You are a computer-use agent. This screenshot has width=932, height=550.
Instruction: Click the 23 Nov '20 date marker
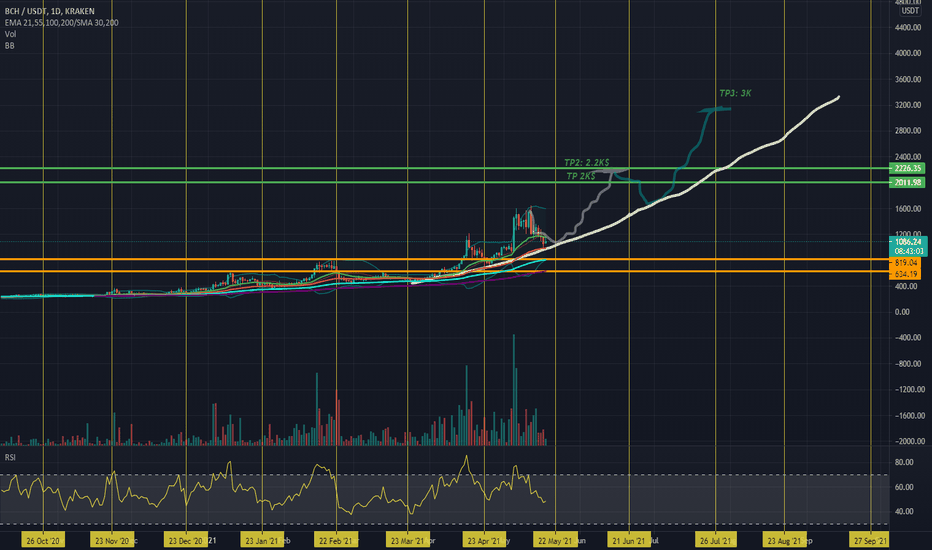pos(112,540)
